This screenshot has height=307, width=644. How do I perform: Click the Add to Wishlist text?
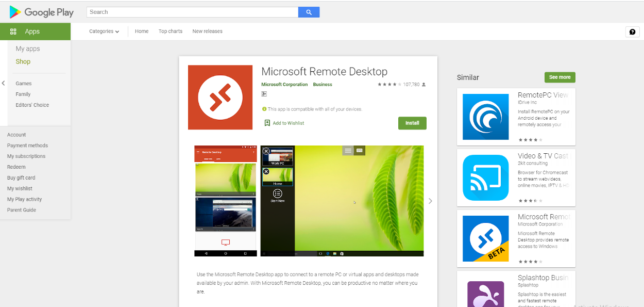[289, 123]
